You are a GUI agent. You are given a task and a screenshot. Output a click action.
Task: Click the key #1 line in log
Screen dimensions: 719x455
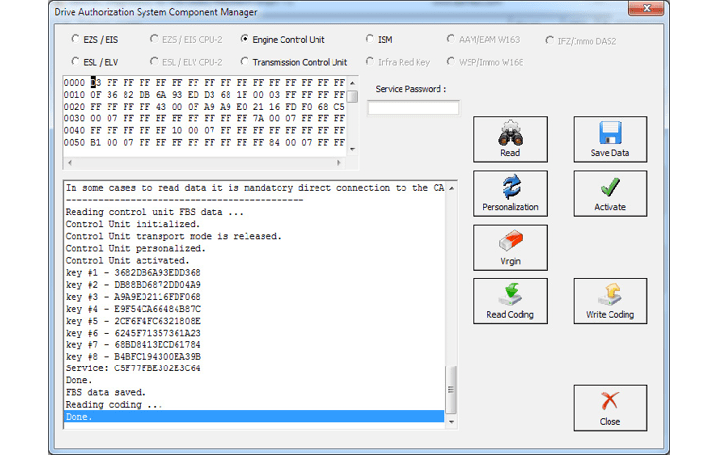pos(133,272)
